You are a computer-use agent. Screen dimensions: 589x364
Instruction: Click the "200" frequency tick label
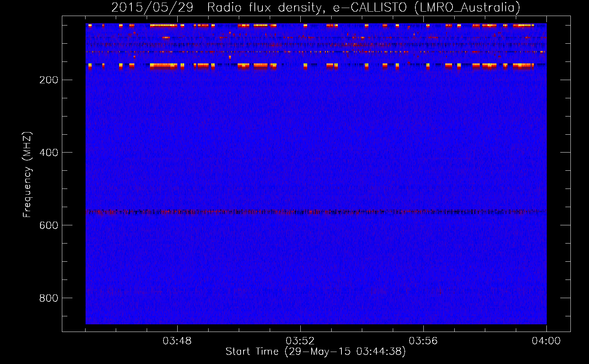[x=49, y=80]
